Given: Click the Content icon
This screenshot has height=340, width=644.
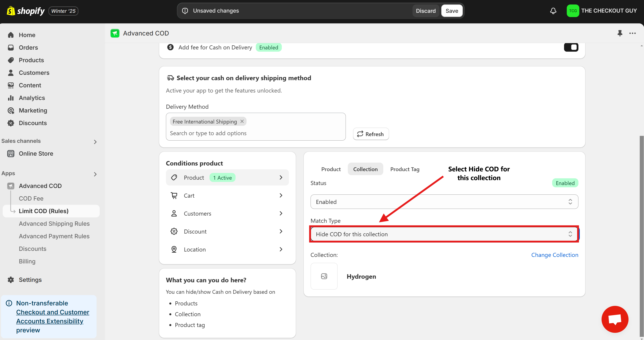Looking at the screenshot, I should (x=11, y=85).
